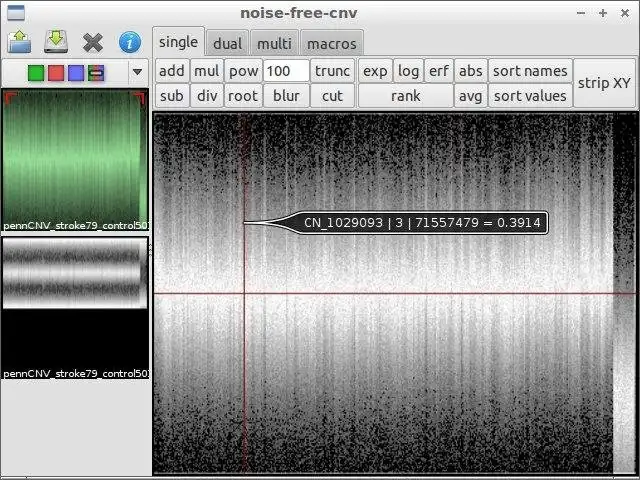Minimize the noise-free-cnv window
The image size is (640, 480).
tap(581, 13)
